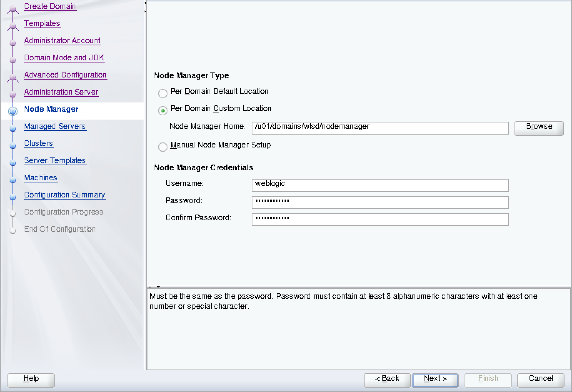Click the green Node Manager step indicator dot
572x392 pixels.
(x=13, y=111)
